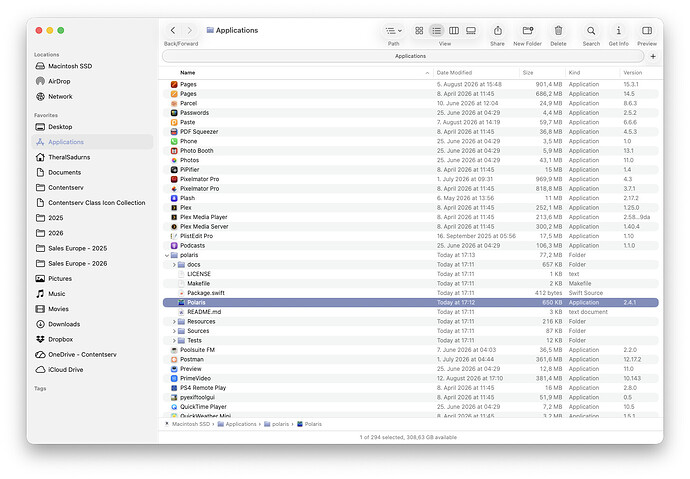
Task: Expand the Resources folder
Action: (174, 322)
